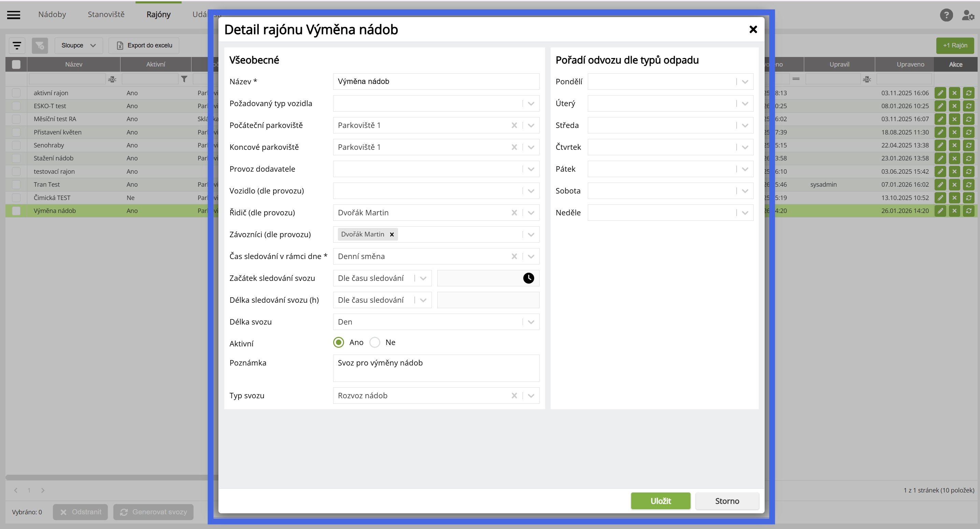
Task: Click the Storno button
Action: pyautogui.click(x=727, y=501)
